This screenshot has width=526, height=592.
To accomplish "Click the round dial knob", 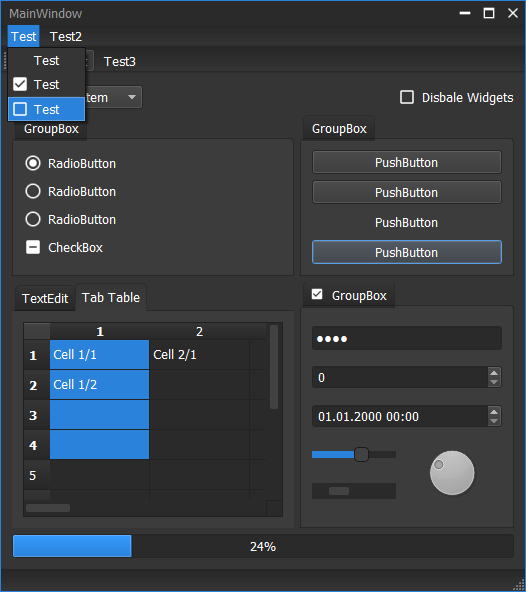I will pos(452,473).
